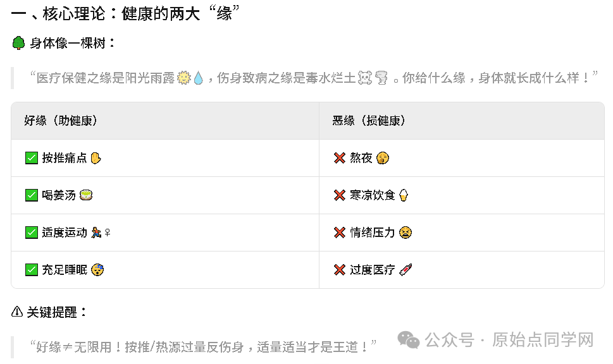Click the WeChat logo in the watermark
The image size is (613, 364).
click(409, 341)
